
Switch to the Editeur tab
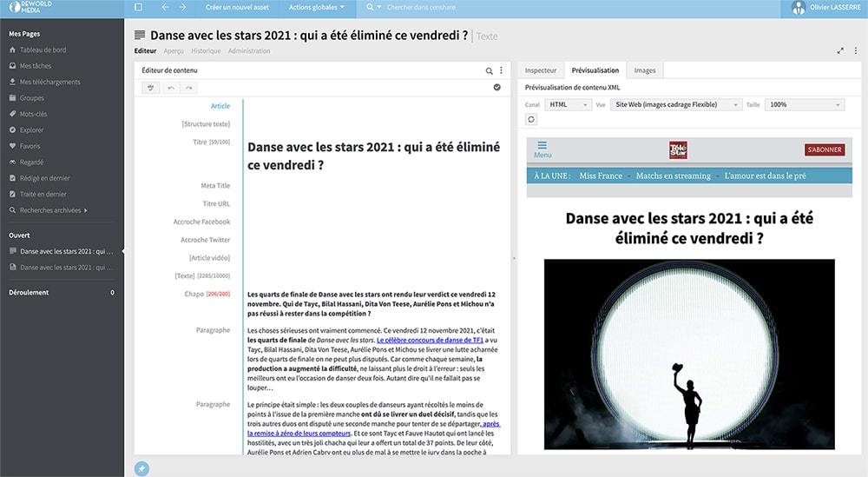tap(145, 51)
